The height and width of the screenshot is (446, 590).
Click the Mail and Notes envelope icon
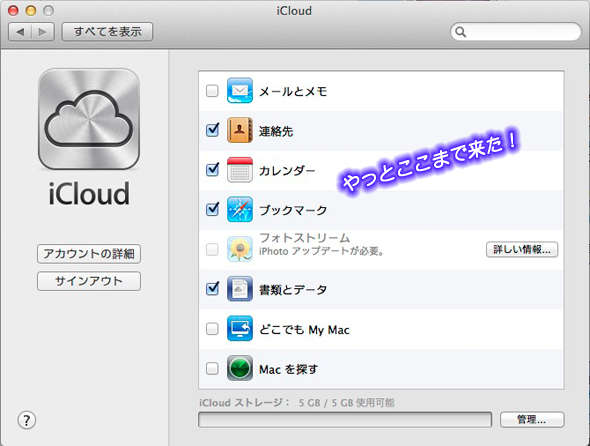[240, 90]
